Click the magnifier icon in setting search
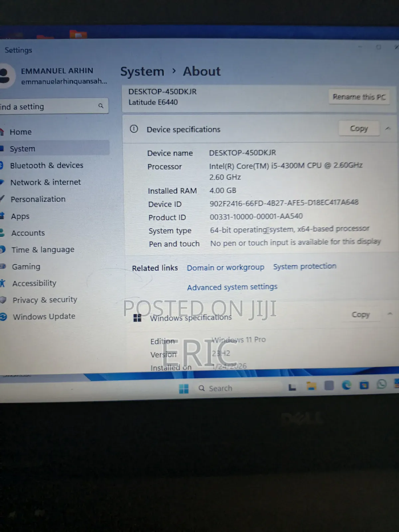Image resolution: width=399 pixels, height=532 pixels. point(101,106)
